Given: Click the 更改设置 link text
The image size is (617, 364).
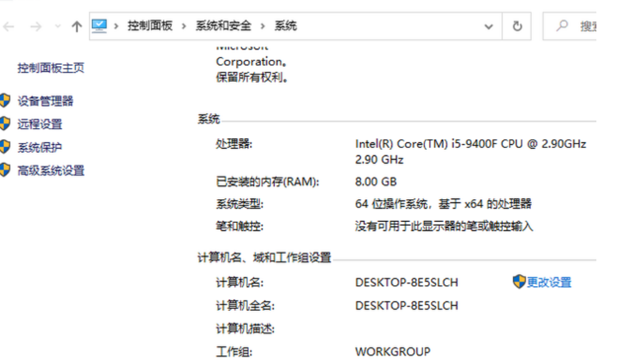Looking at the screenshot, I should point(549,282).
